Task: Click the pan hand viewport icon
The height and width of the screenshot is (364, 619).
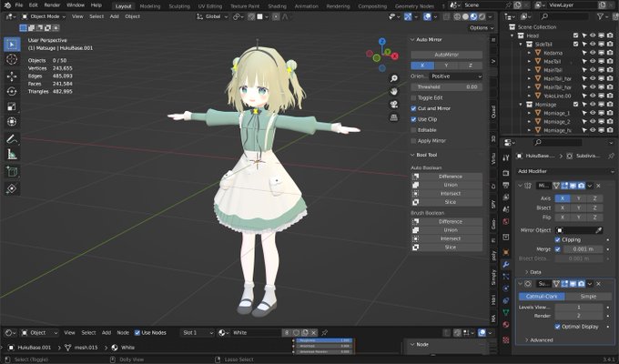Action: (x=393, y=92)
